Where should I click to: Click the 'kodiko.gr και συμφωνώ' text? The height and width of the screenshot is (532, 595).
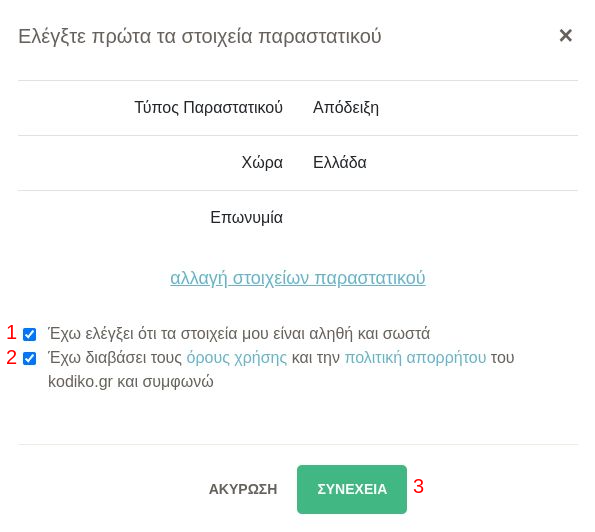click(x=131, y=381)
